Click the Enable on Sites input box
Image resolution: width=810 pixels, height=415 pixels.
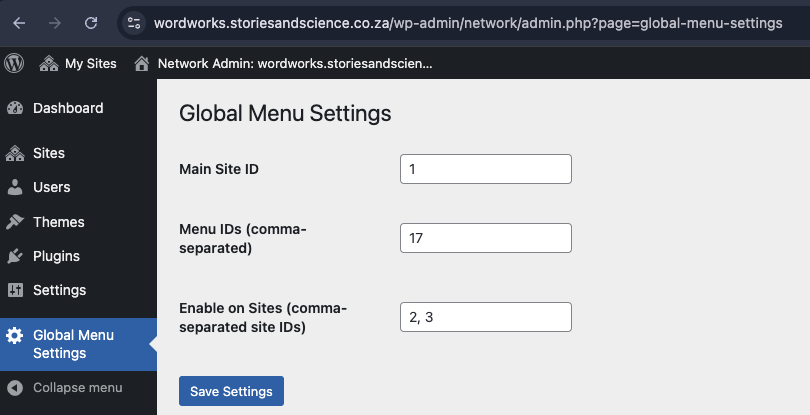485,317
